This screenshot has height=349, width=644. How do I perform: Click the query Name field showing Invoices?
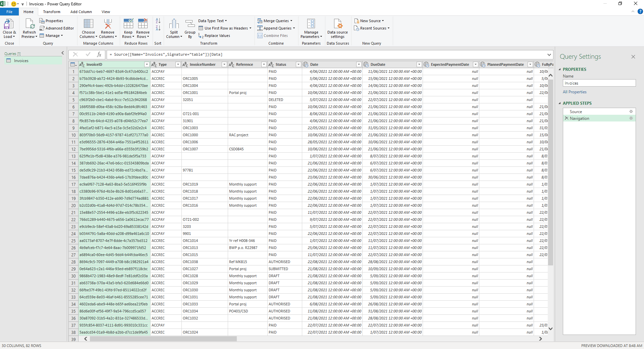click(x=599, y=83)
